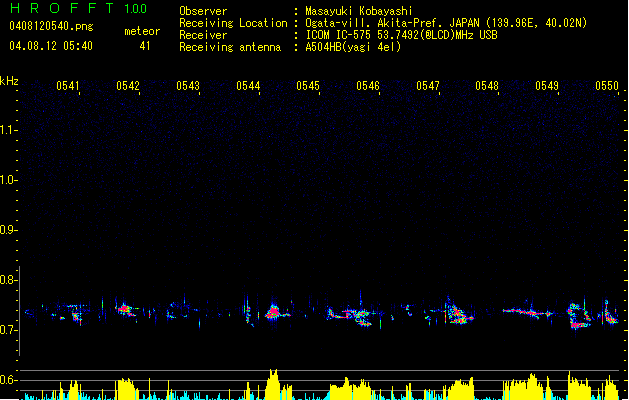Click the 0543 time marker
This screenshot has height=400, width=629.
pyautogui.click(x=188, y=86)
